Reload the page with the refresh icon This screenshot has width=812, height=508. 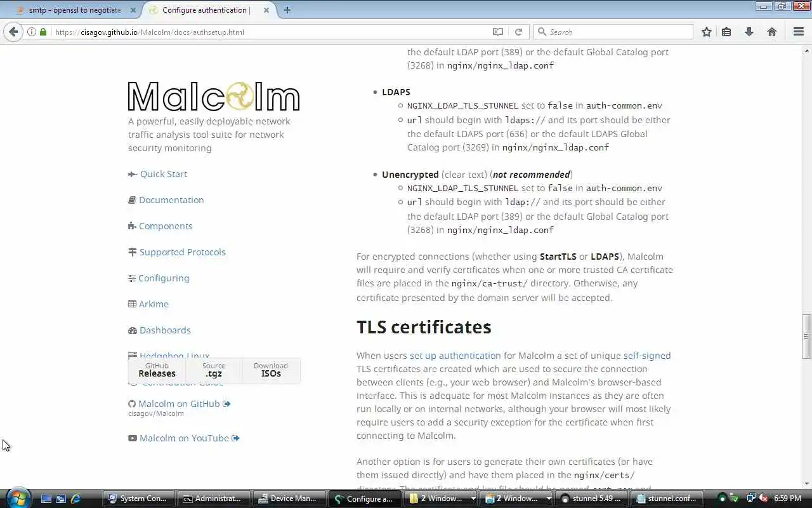518,32
